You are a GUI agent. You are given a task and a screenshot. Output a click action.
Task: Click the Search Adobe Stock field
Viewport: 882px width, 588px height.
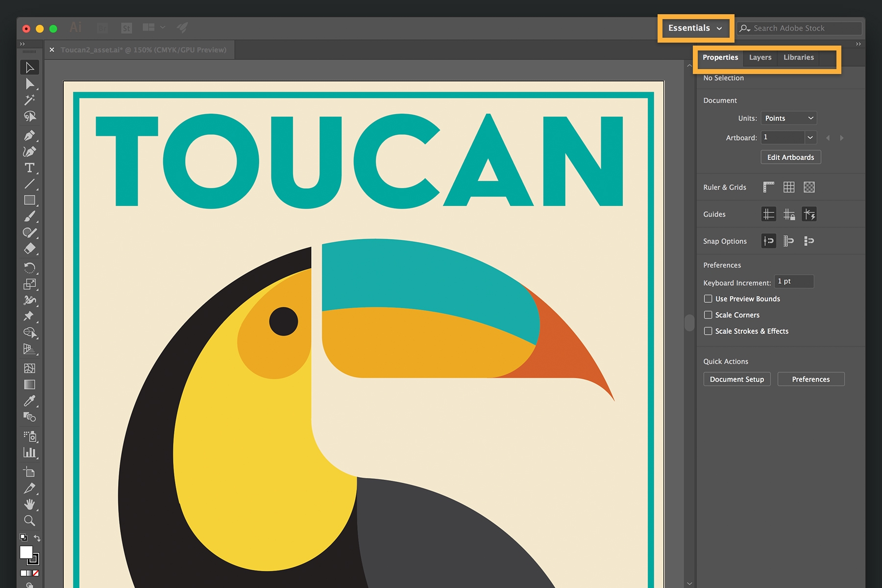coord(799,28)
